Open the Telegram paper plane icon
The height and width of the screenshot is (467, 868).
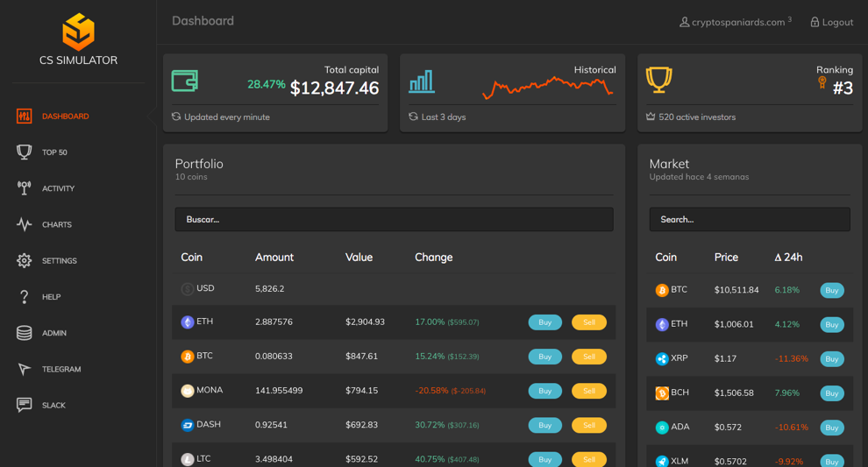pos(25,369)
